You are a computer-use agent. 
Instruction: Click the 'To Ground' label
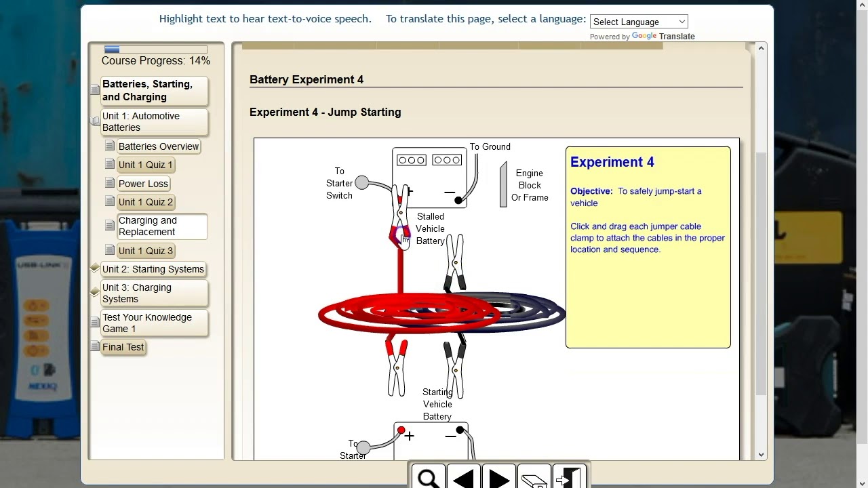[490, 146]
